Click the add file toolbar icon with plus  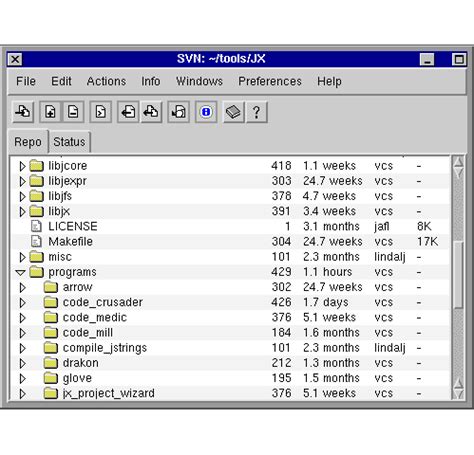pos(50,112)
